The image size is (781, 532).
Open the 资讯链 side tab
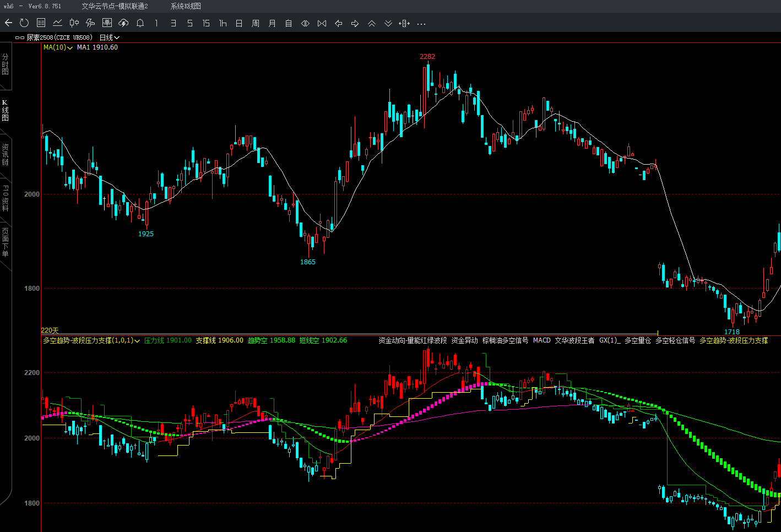click(5, 155)
